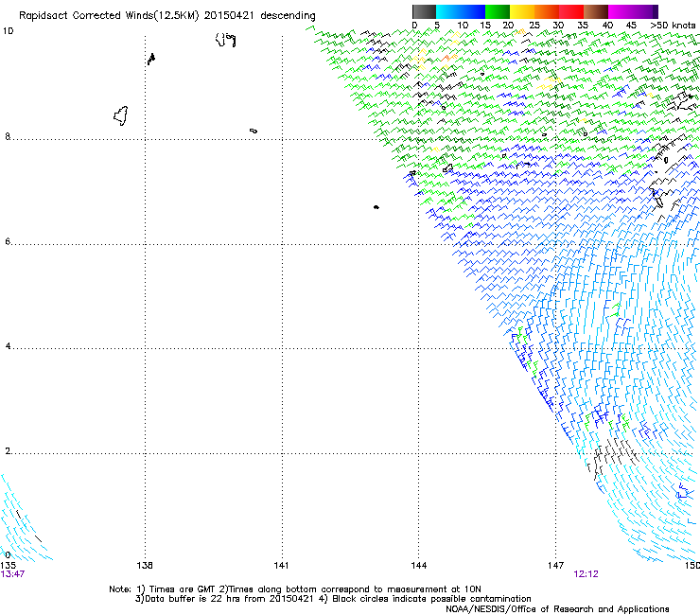Click the 144 longitude axis label
Image resolution: width=700 pixels, height=615 pixels.
tap(419, 566)
